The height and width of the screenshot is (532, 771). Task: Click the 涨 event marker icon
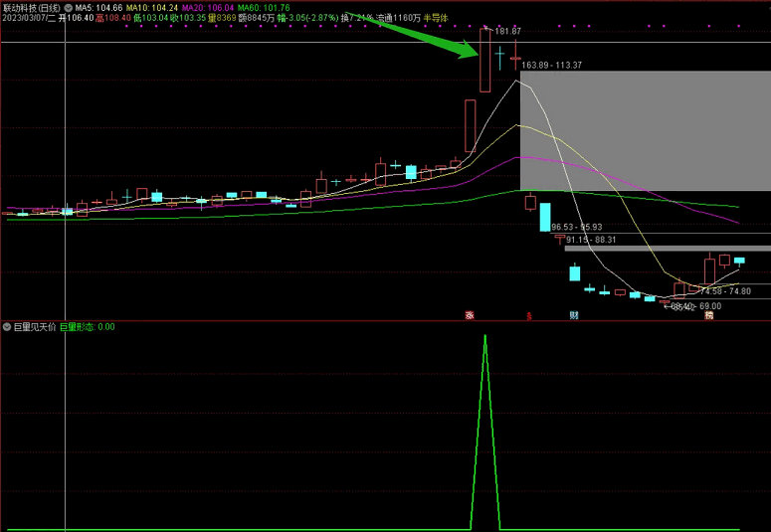(470, 315)
